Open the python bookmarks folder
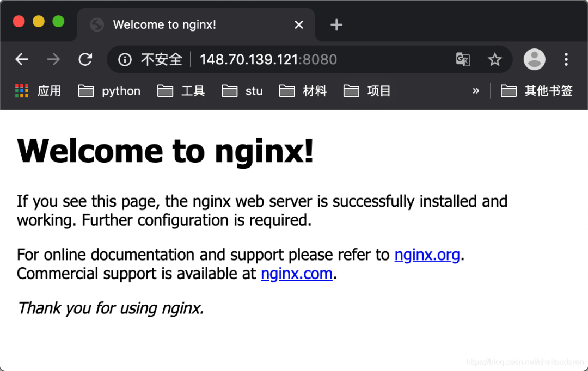 click(109, 91)
